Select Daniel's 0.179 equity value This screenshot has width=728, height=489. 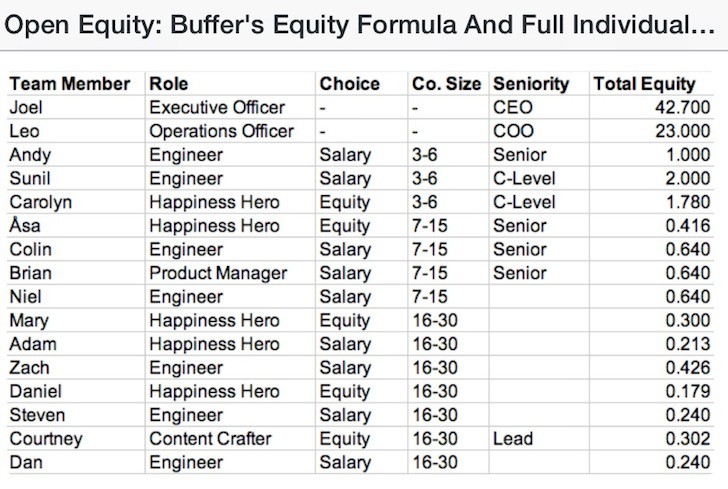(685, 391)
